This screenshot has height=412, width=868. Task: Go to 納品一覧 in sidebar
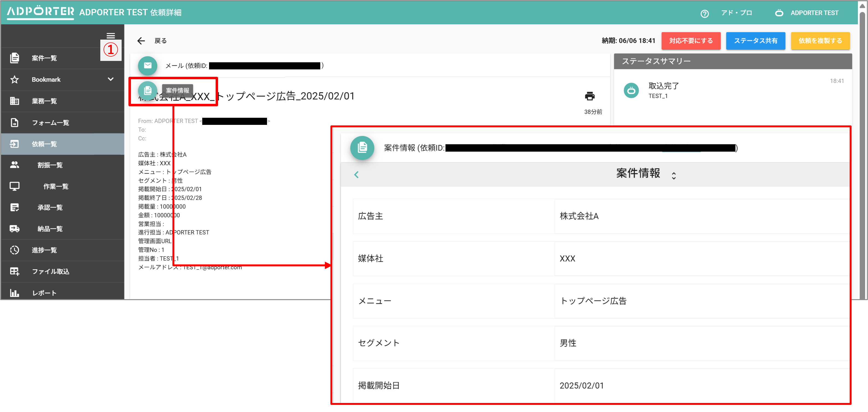(x=50, y=229)
